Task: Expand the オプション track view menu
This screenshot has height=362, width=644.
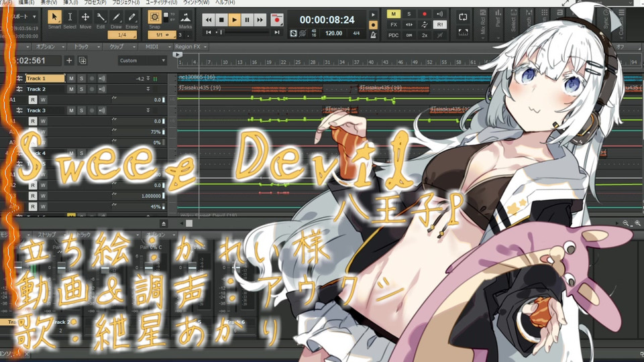Action: 48,47
